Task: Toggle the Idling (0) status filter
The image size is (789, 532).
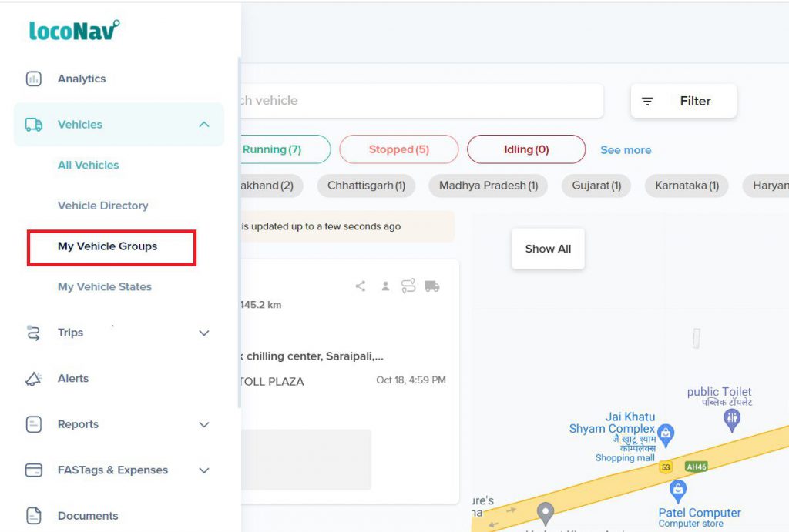Action: pos(525,149)
